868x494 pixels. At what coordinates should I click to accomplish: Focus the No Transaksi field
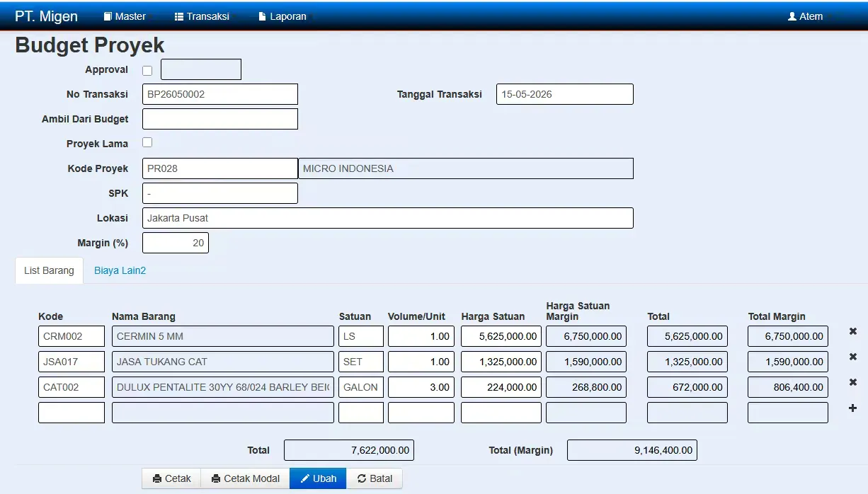coord(220,94)
